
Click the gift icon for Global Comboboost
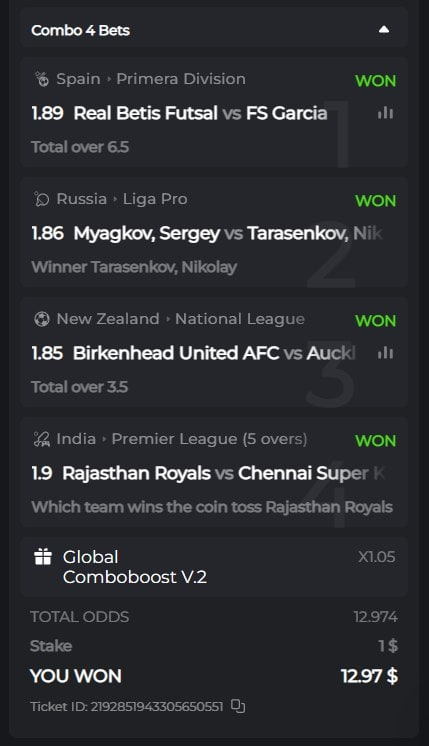(x=43, y=556)
